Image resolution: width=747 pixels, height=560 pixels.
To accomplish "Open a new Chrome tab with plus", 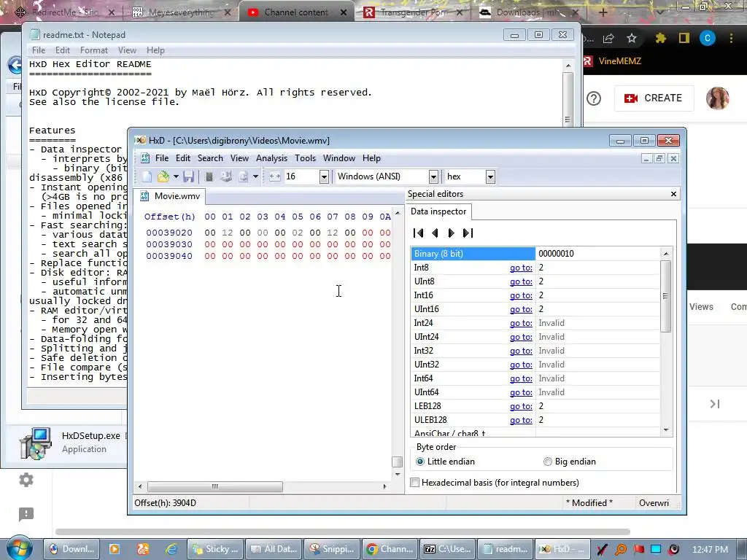I will [x=603, y=12].
